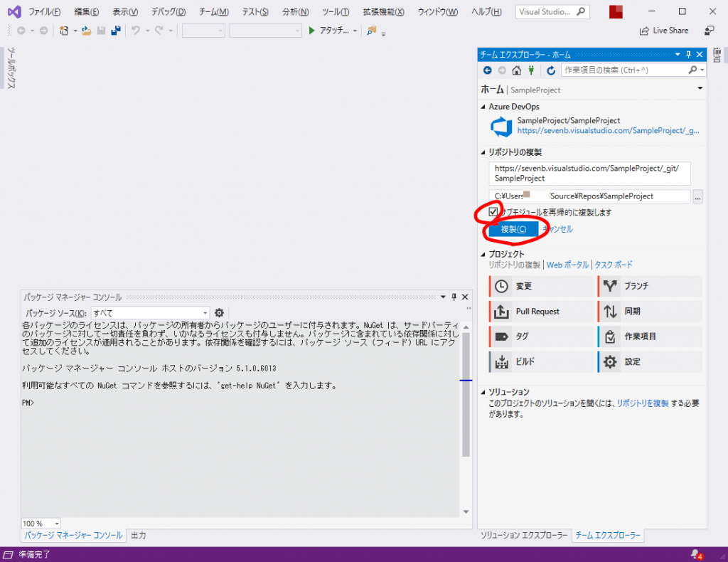Click the Visual Studio logo icon
The width and height of the screenshot is (728, 562).
[14, 11]
